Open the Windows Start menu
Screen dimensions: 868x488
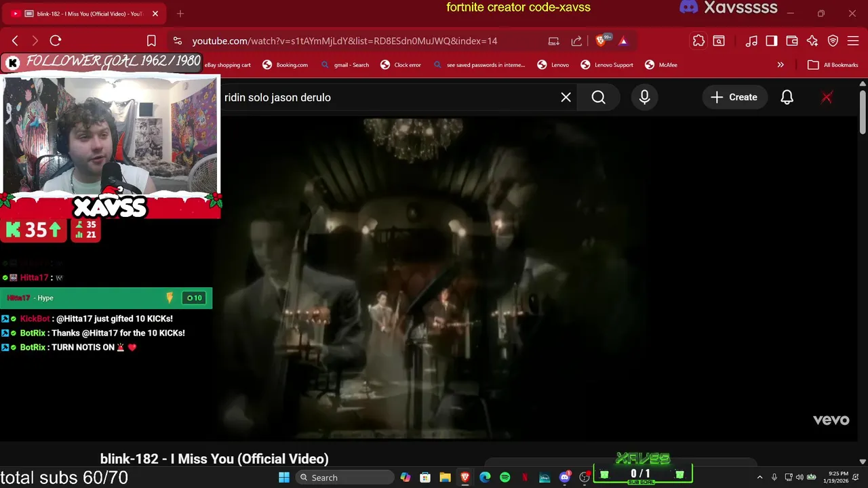284,477
